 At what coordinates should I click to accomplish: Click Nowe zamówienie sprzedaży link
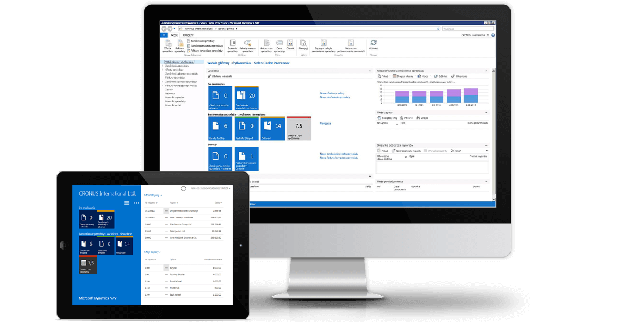(335, 97)
